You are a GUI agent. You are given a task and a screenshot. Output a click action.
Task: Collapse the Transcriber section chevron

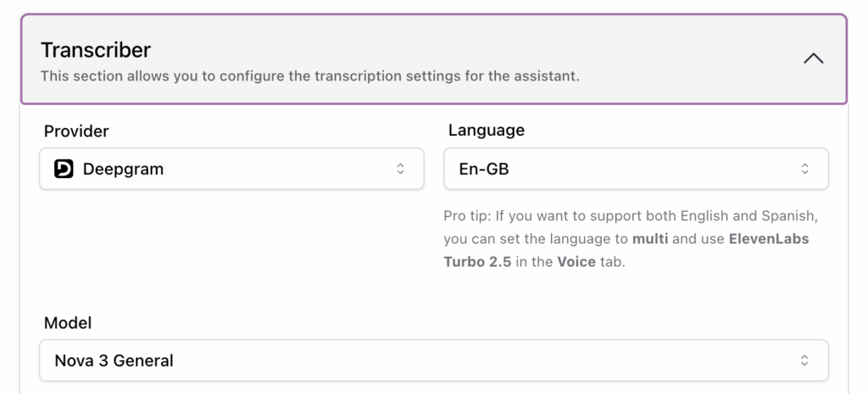point(813,59)
